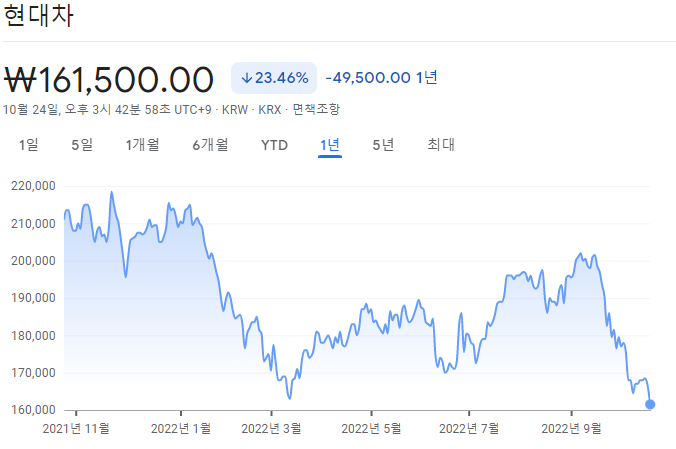The image size is (676, 449).
Task: Click the 23.46% change badge
Action: (x=274, y=78)
